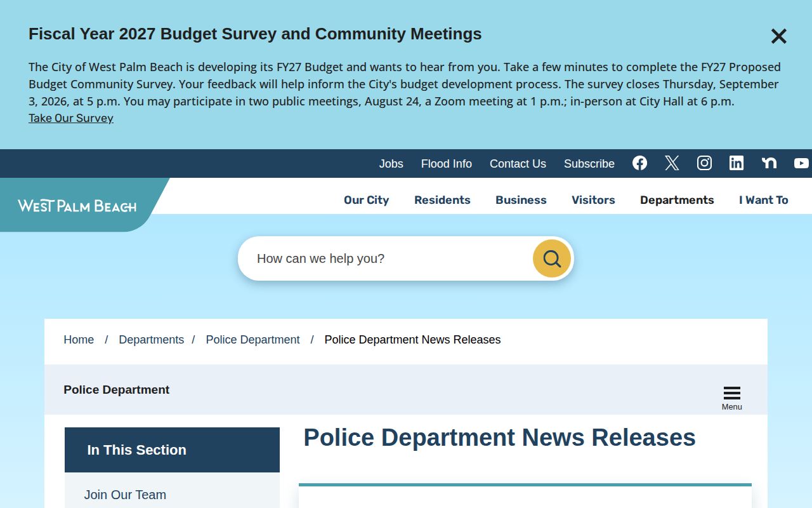Open the Contact Us link
812x508 pixels.
coord(518,164)
